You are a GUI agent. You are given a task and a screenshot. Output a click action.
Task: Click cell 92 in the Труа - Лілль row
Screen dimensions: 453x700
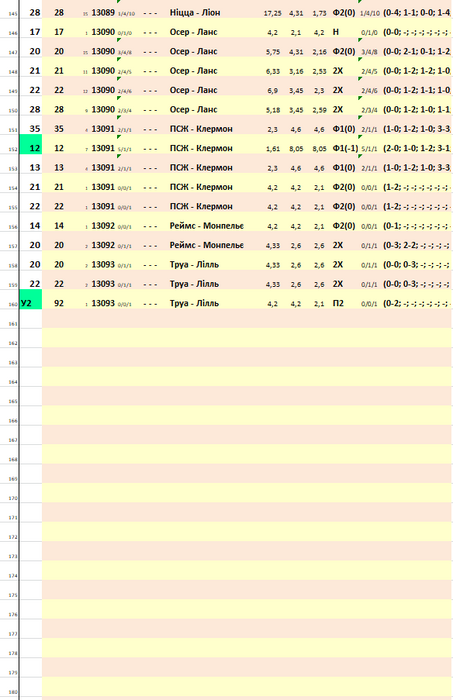[59, 303]
